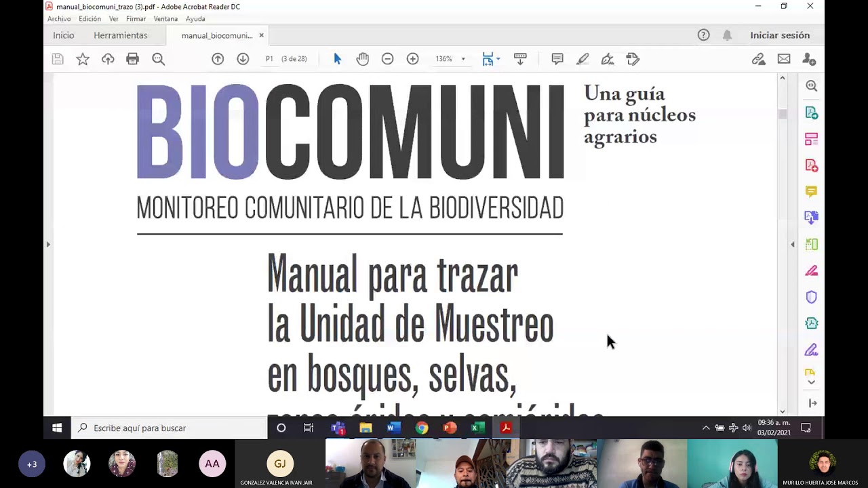Screen dimensions: 868x488
Task: Click Iniciar sesión button
Action: [780, 35]
